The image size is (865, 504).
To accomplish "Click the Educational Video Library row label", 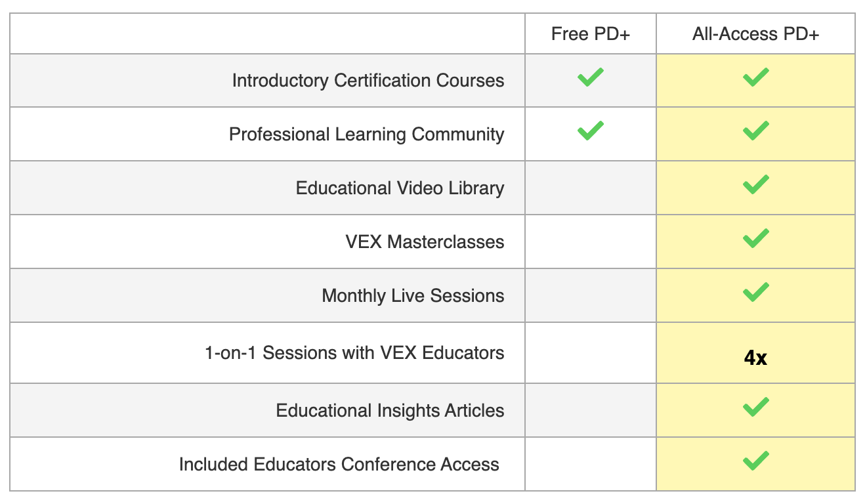I will pyautogui.click(x=400, y=188).
